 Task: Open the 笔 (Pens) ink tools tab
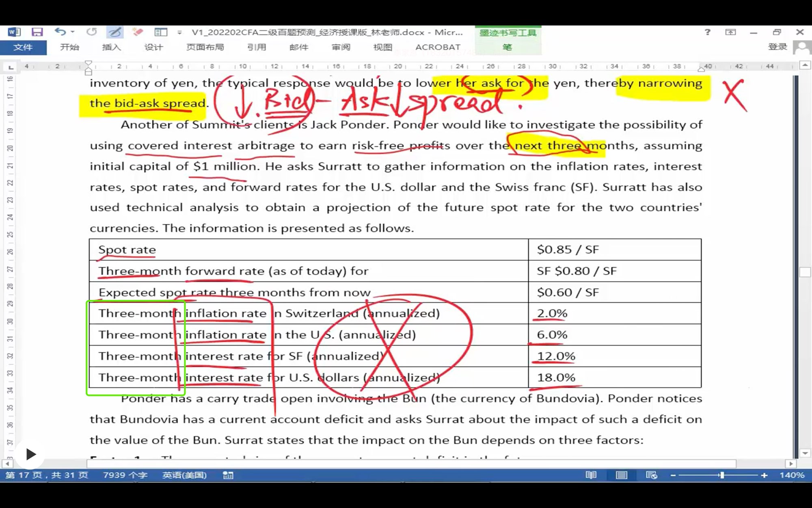point(507,47)
